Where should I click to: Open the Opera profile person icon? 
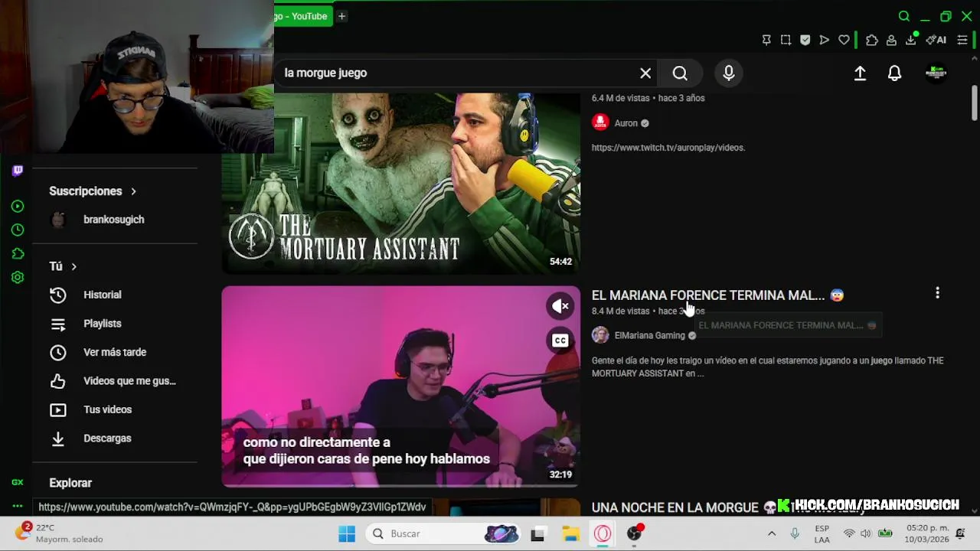pos(891,40)
